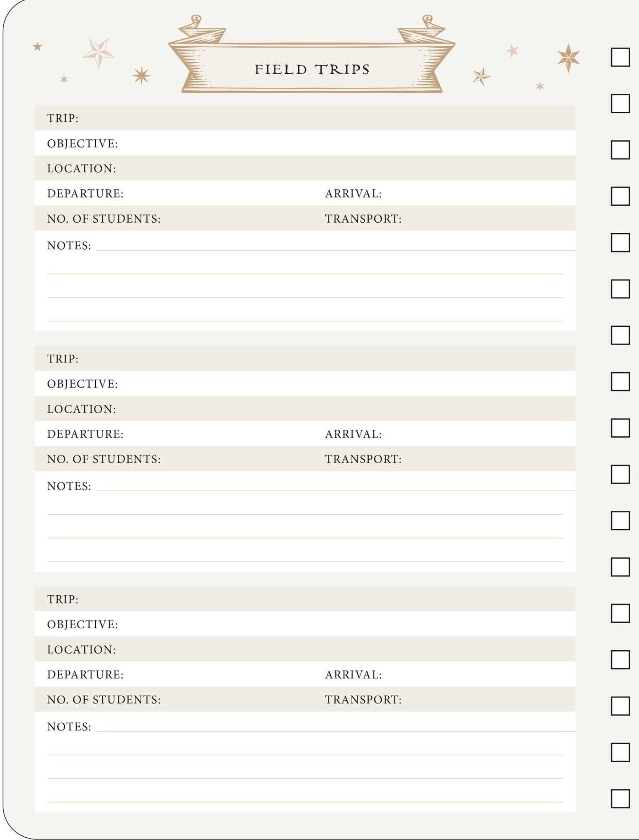Click the first TRIP field
The height and width of the screenshot is (840, 639).
click(x=305, y=118)
